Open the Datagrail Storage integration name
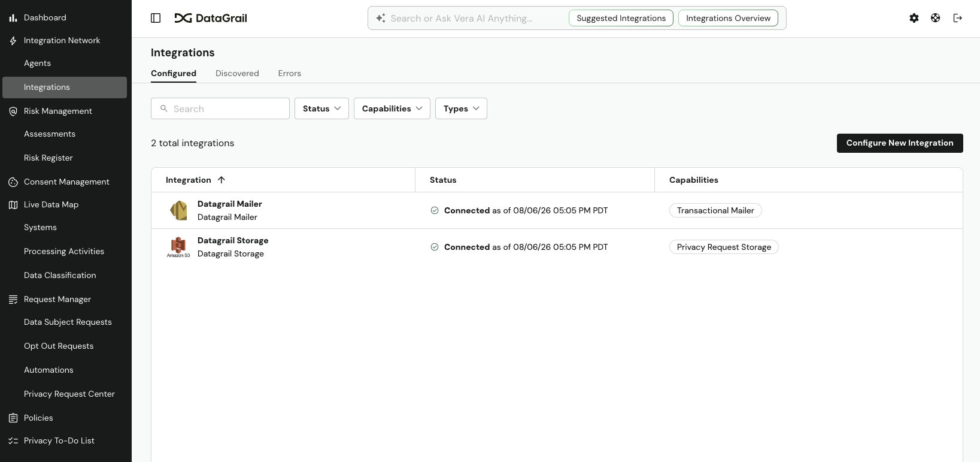Screen dimensions: 980x462 click(x=233, y=240)
